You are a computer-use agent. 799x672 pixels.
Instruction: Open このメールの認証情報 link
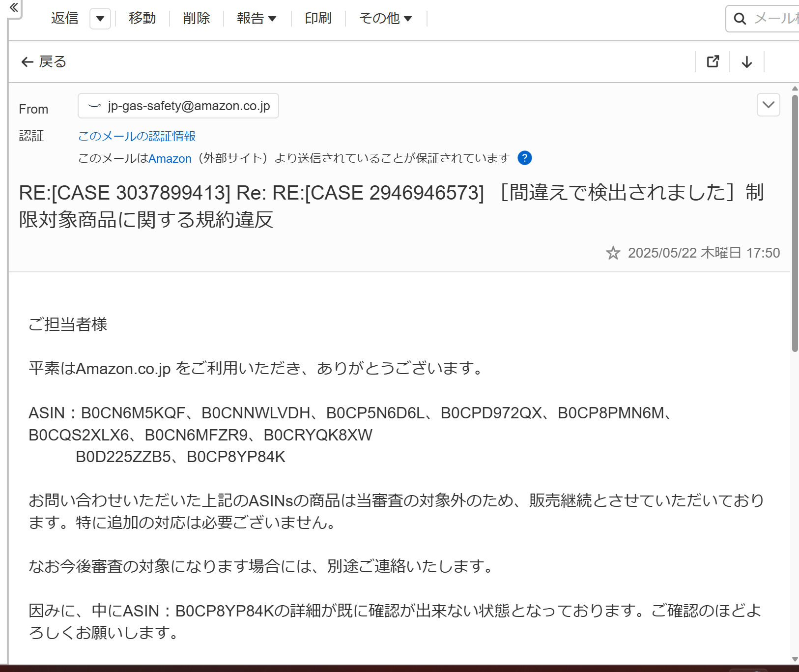click(x=137, y=136)
